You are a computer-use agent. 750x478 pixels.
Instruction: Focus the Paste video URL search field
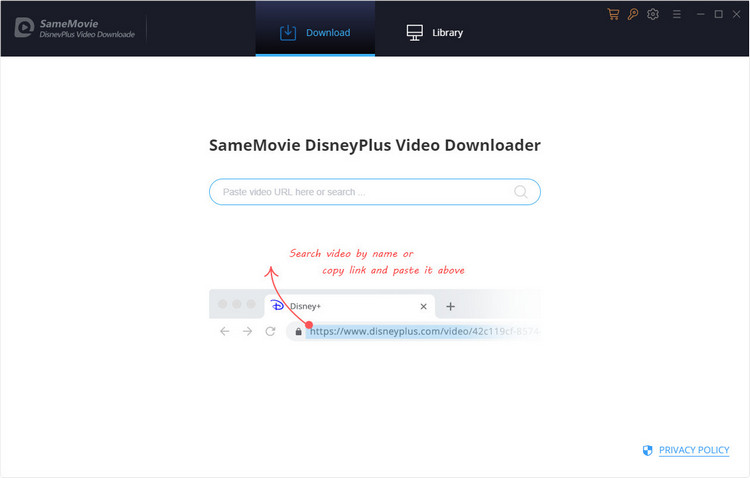click(375, 192)
